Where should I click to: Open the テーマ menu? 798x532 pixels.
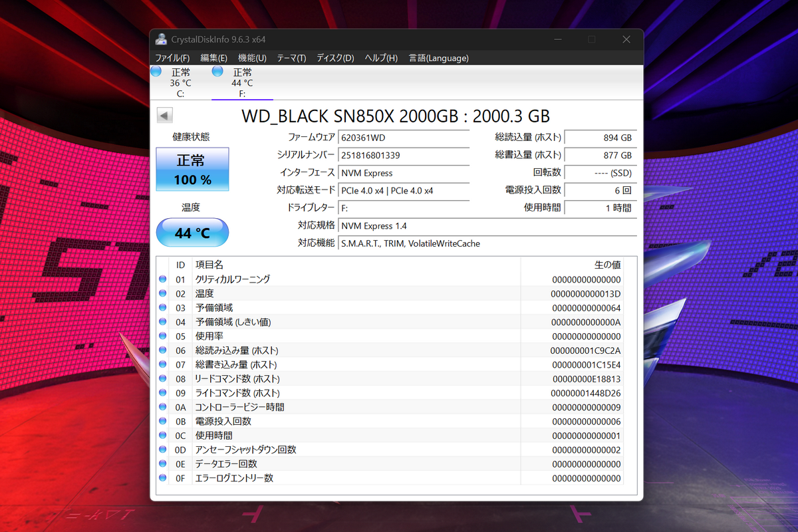(x=291, y=58)
